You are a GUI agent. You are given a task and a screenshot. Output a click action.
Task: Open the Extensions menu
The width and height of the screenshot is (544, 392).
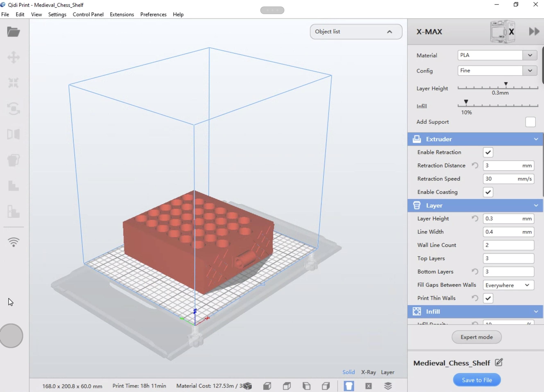click(122, 14)
